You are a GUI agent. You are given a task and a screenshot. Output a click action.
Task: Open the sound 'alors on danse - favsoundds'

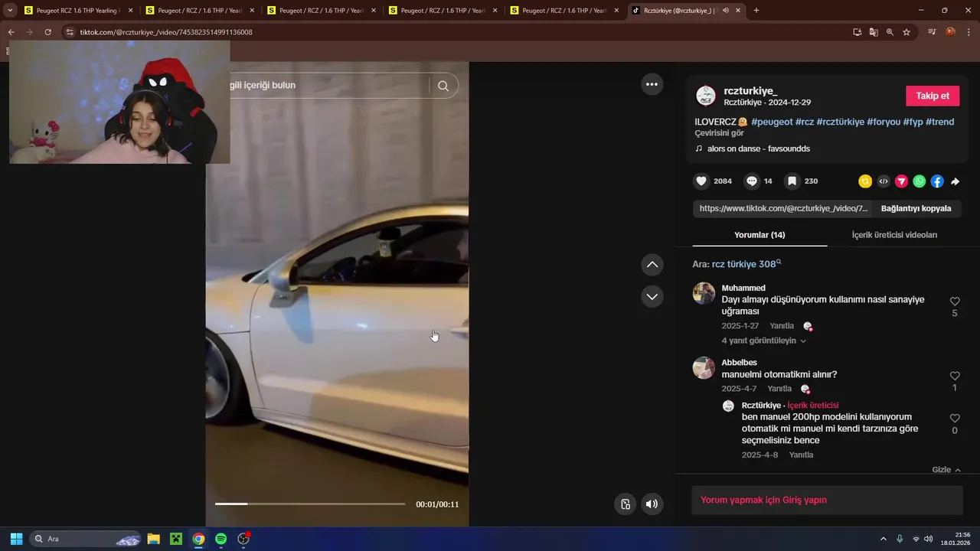coord(758,148)
